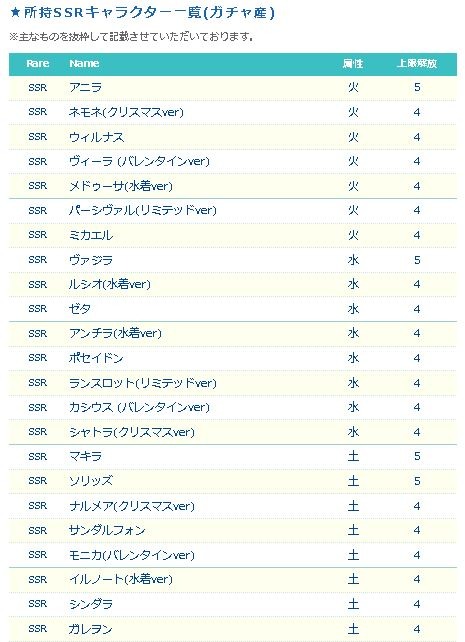
Task: Select パーシヴァル(リミテッドver) entry
Action: tap(142, 210)
